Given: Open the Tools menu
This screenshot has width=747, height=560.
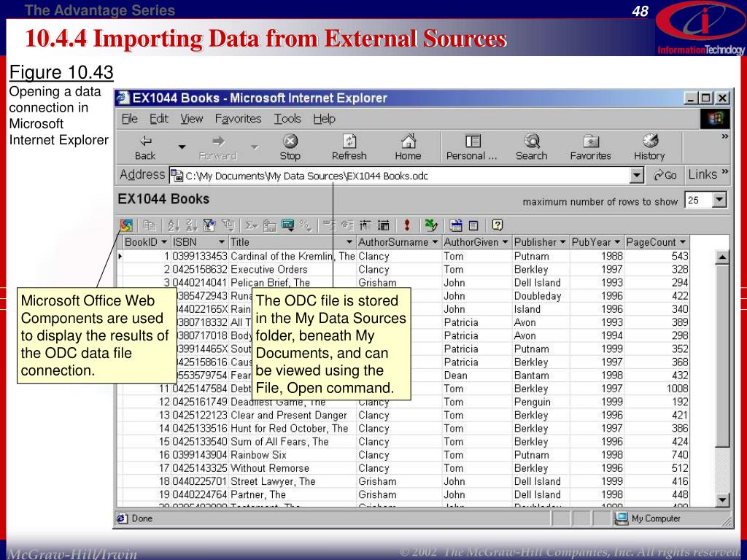Looking at the screenshot, I should coord(287,119).
